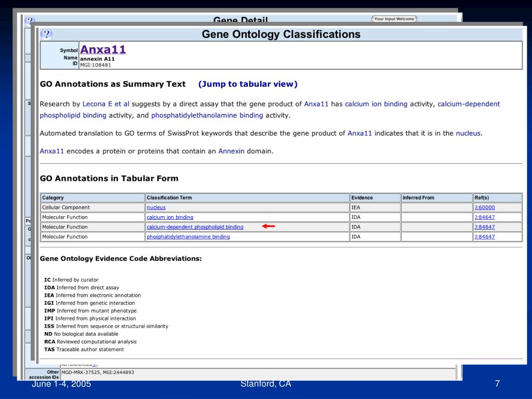Click the Ref(s) column header
Screen dimensions: 532x399
497,198
